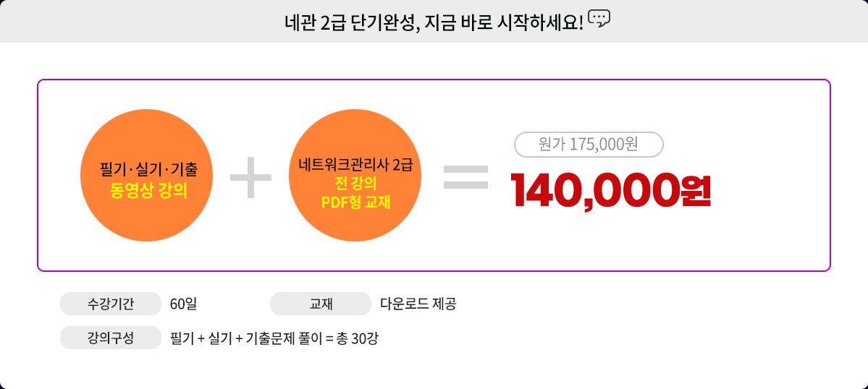Image resolution: width=868 pixels, height=389 pixels.
Task: Click the yellow 전 강의 text
Action: [355, 183]
